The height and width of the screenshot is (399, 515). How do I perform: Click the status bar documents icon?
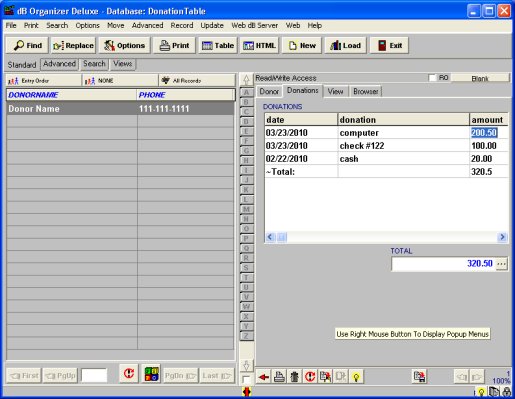coord(494,392)
